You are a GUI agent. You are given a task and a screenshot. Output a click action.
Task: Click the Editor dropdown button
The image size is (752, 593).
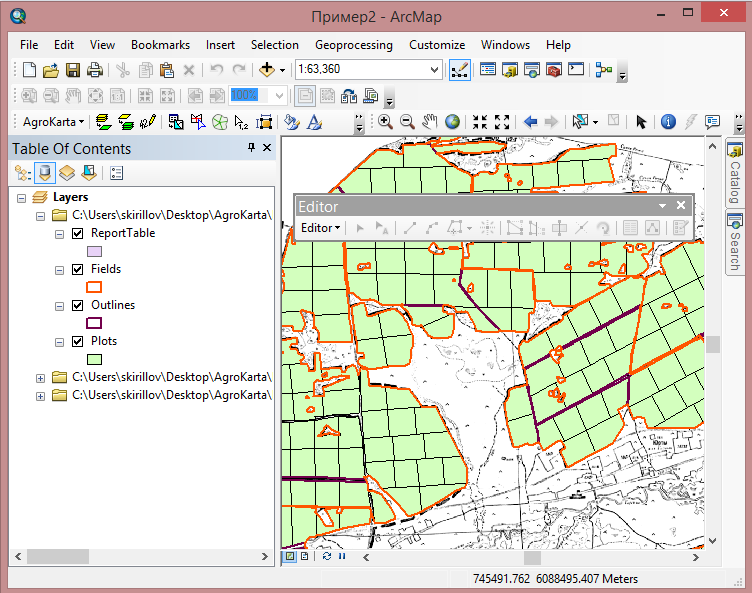click(x=320, y=228)
